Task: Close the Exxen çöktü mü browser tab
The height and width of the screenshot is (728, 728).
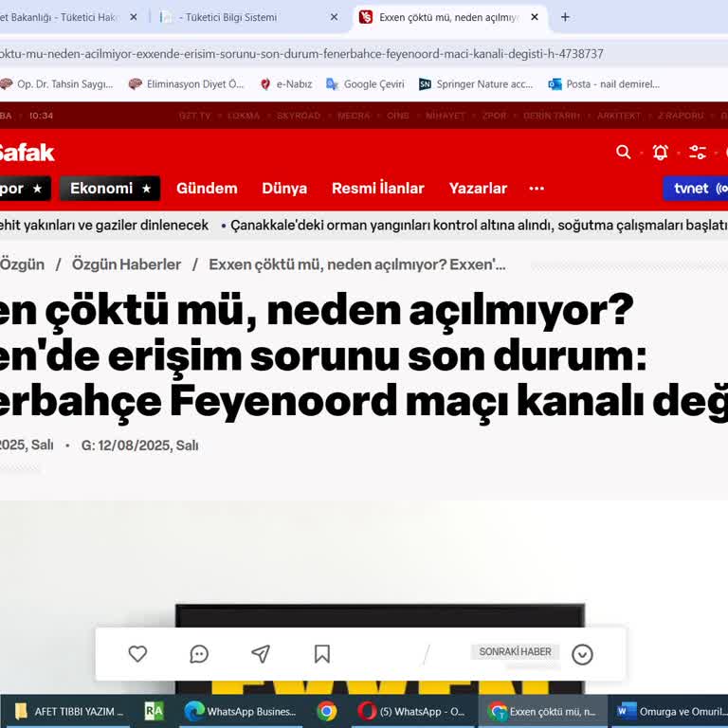Action: tap(535, 17)
